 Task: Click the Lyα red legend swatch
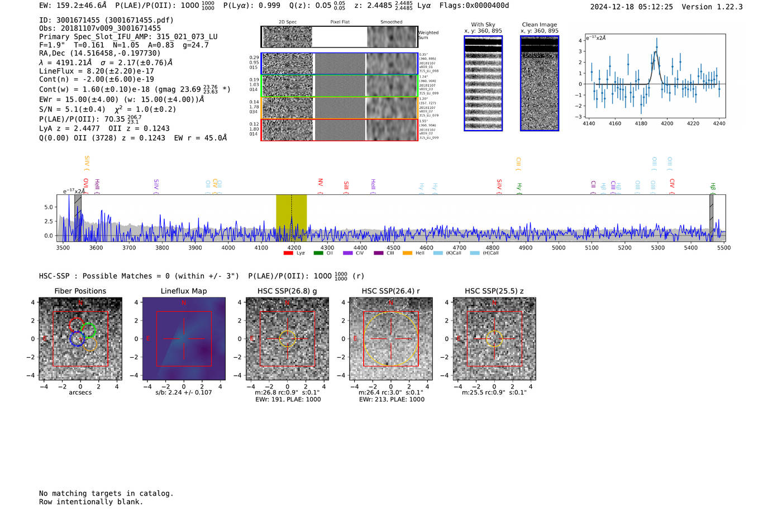point(288,253)
